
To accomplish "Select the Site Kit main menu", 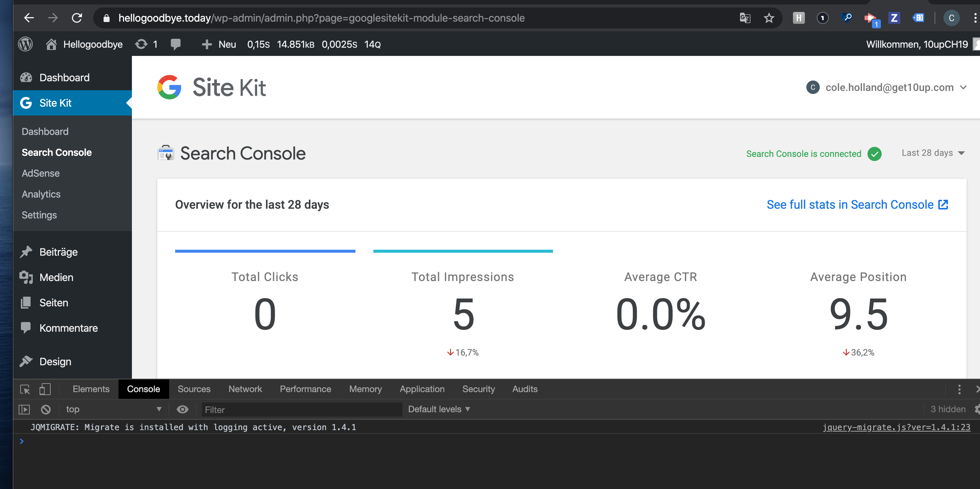I will 72,103.
